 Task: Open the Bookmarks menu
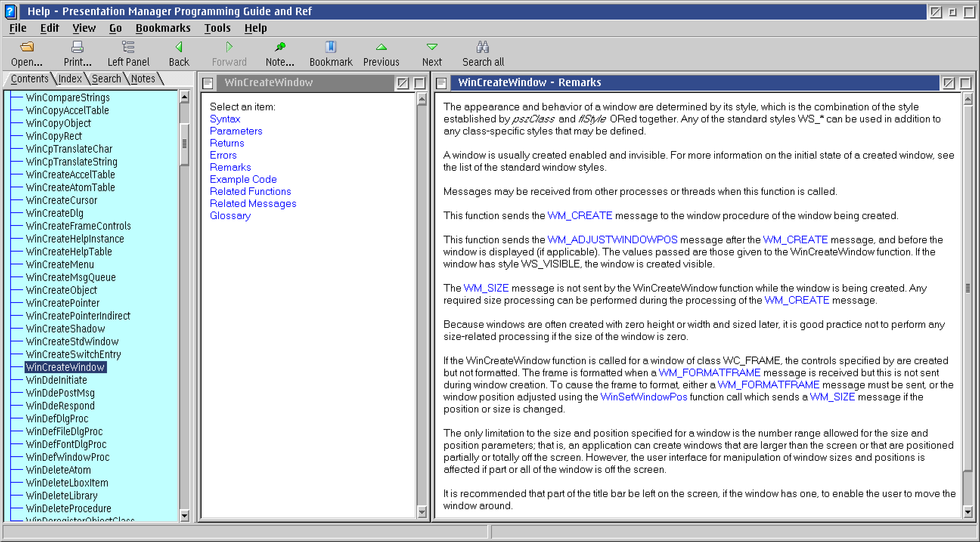(163, 28)
